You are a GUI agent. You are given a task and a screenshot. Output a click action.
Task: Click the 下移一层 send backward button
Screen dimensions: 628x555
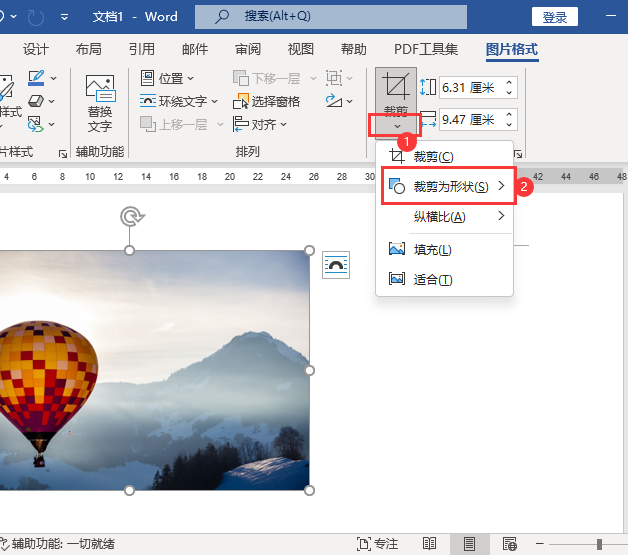266,78
